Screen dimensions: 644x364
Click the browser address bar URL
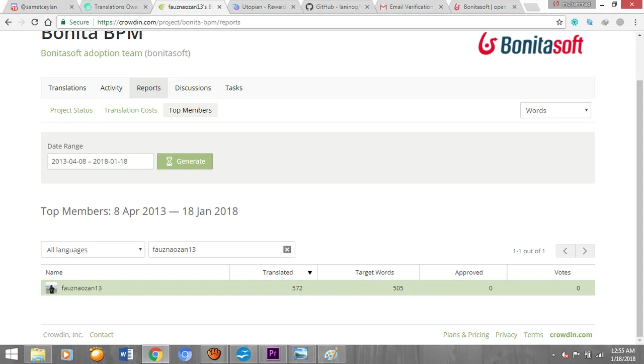[169, 22]
